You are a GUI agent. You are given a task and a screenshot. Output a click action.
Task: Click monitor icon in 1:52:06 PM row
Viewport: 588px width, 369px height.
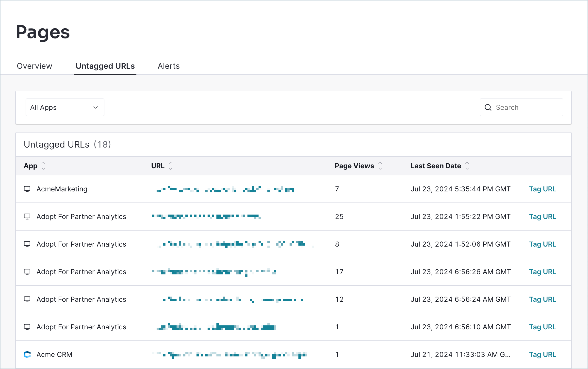point(27,244)
